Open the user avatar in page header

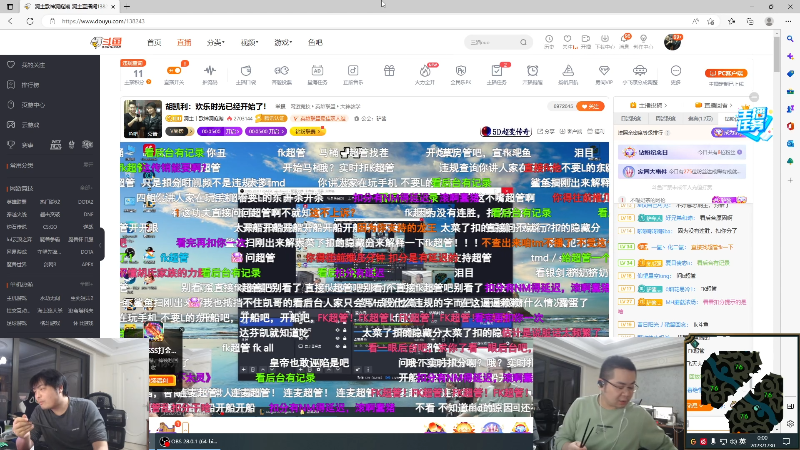[x=672, y=42]
